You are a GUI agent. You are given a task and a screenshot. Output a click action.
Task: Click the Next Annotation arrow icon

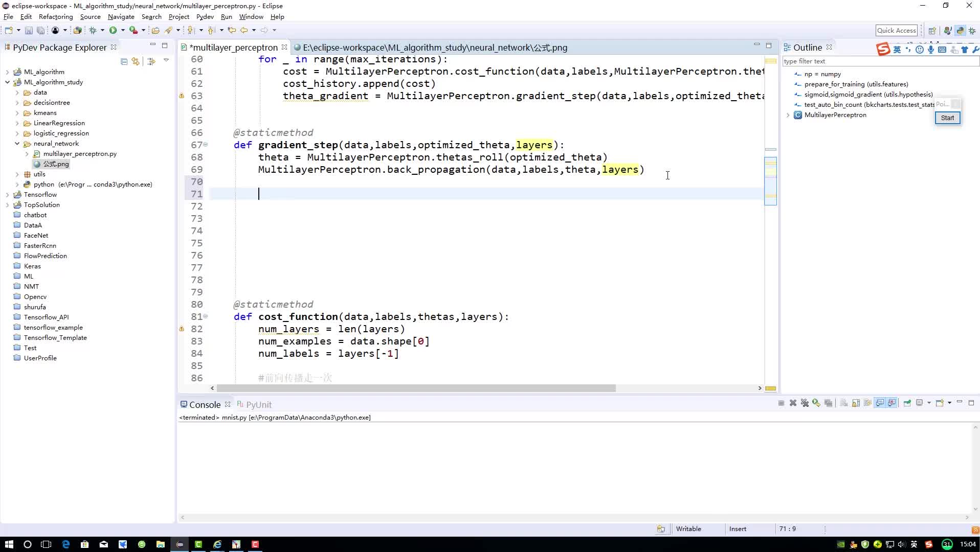coord(191,30)
